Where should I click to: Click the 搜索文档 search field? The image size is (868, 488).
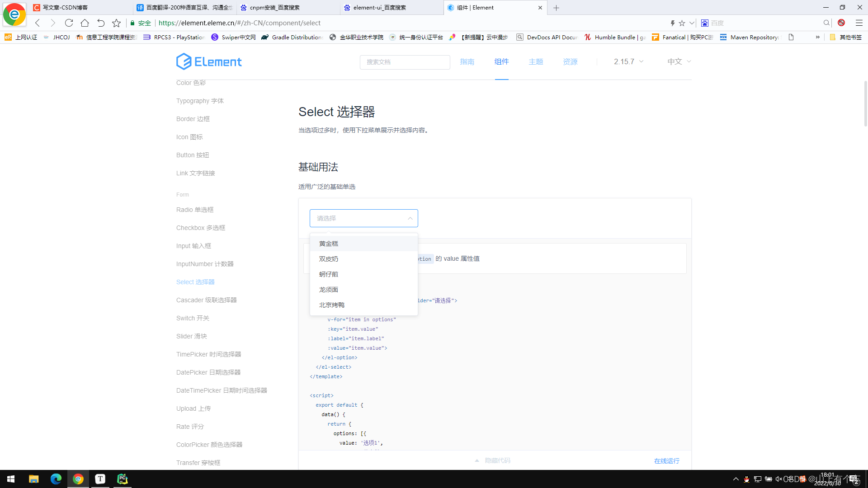pos(405,62)
